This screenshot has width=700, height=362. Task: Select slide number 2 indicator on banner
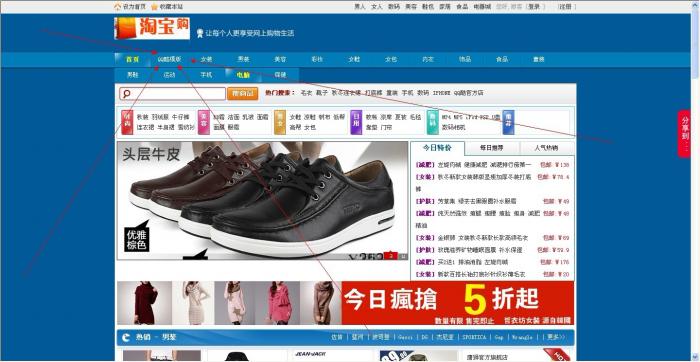click(x=391, y=256)
